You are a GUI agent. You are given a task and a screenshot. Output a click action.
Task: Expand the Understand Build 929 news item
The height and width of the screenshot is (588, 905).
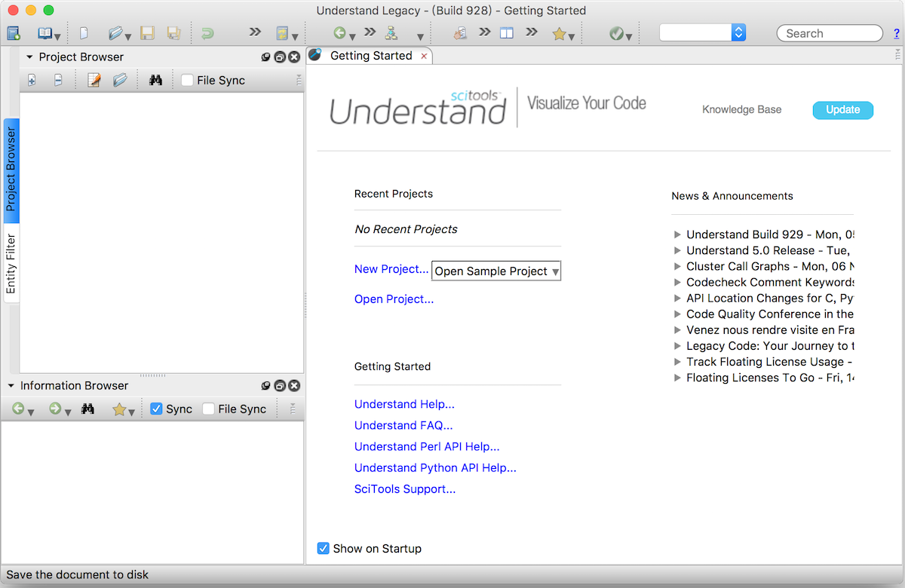click(x=677, y=234)
